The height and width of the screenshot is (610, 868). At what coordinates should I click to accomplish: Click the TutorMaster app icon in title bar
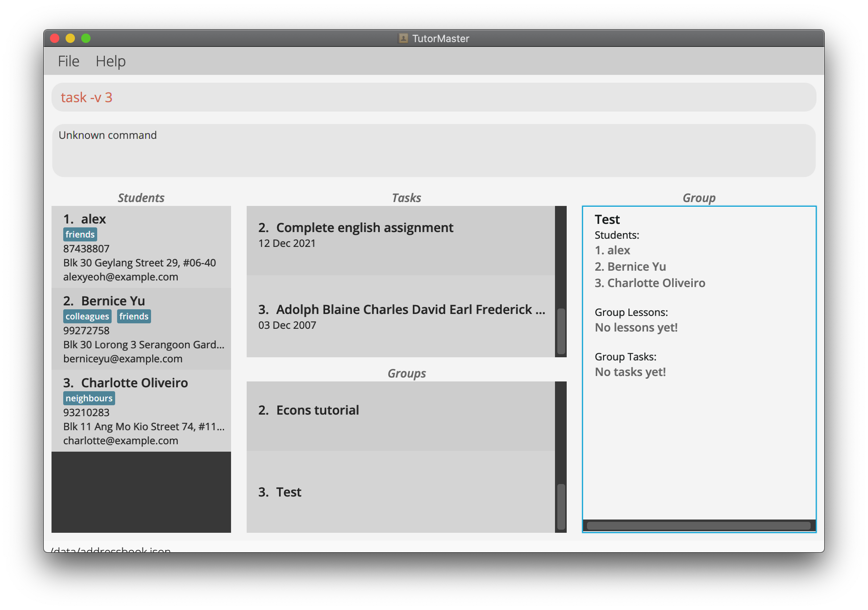pyautogui.click(x=403, y=38)
